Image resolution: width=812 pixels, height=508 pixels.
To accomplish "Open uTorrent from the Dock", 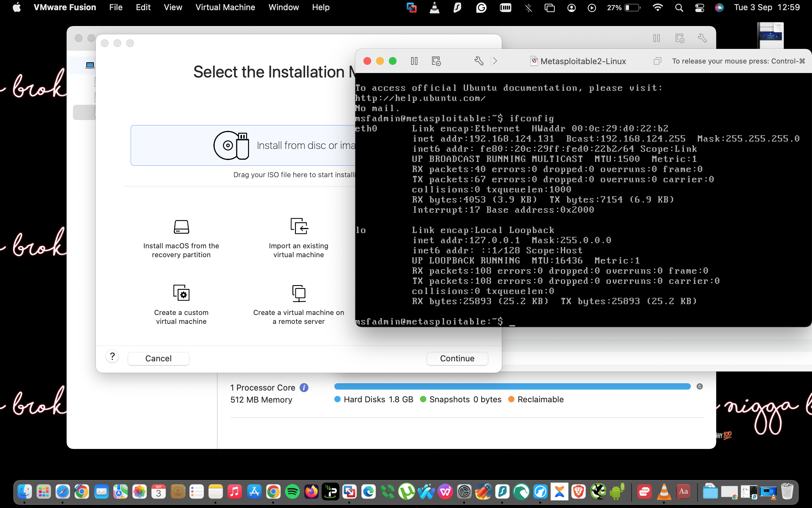I will 407,492.
